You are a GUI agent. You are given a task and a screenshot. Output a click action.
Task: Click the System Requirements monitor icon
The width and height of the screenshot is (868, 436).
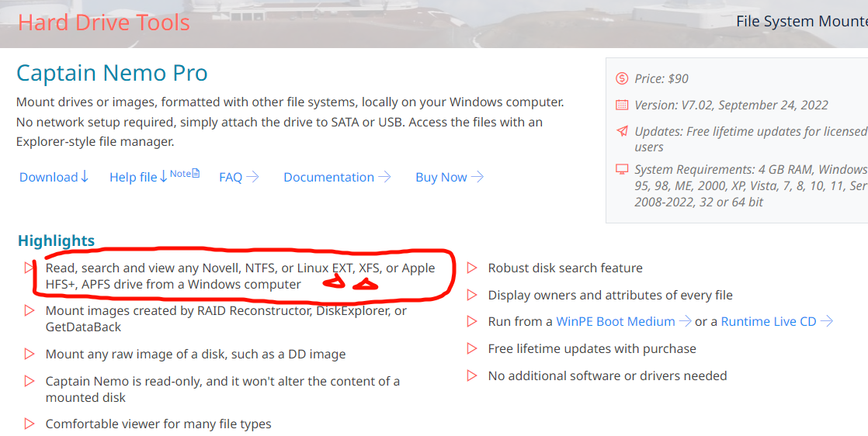(x=622, y=169)
